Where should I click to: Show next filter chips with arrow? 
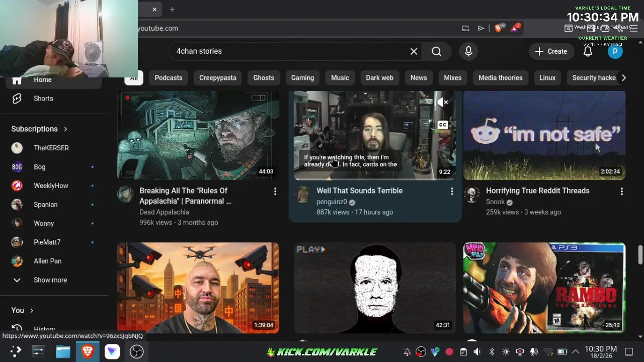pyautogui.click(x=623, y=78)
